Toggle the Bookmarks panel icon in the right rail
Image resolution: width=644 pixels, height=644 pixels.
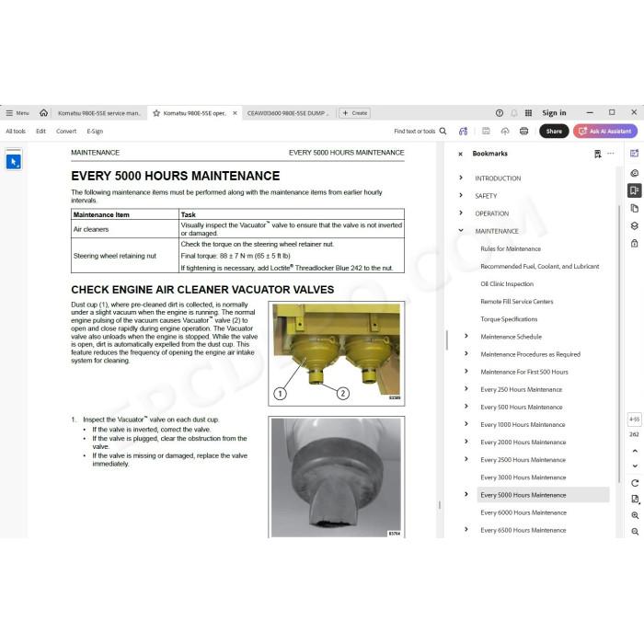pyautogui.click(x=635, y=190)
